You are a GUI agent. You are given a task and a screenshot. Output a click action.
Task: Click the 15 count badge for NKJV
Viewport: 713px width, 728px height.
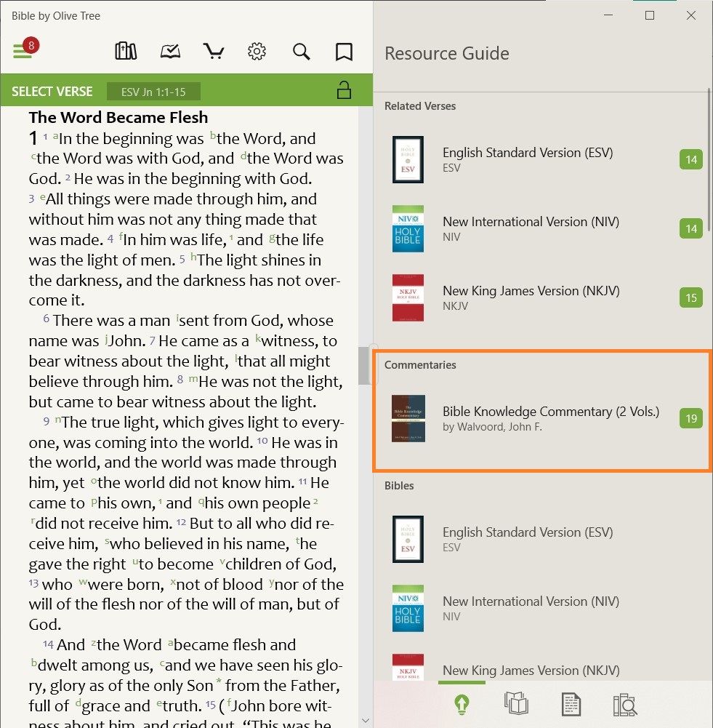point(690,297)
